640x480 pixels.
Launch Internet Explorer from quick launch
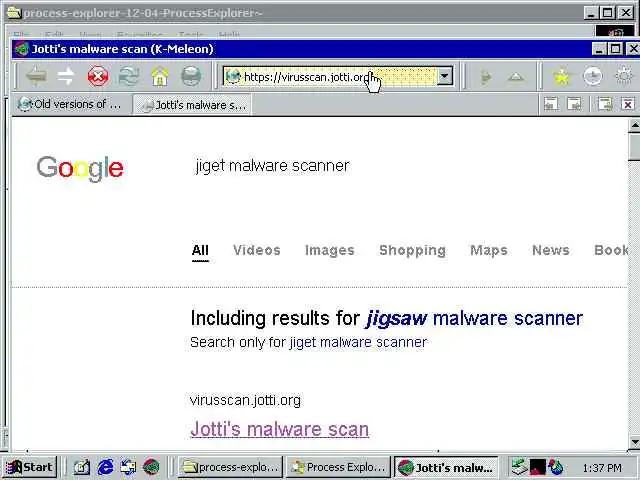[x=105, y=467]
